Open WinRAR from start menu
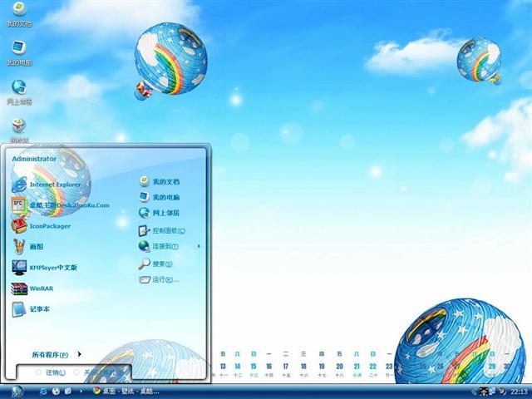Image resolution: width=532 pixels, height=399 pixels. pos(32,288)
